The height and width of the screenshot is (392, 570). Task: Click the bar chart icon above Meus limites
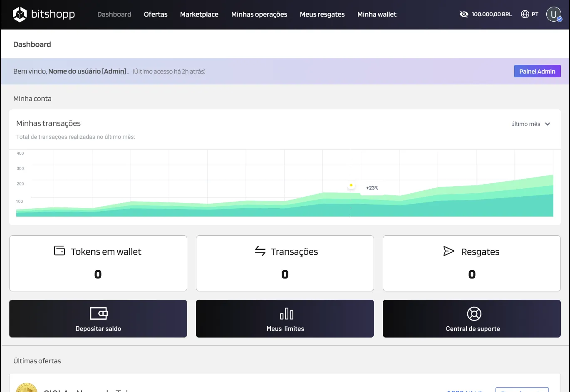286,313
